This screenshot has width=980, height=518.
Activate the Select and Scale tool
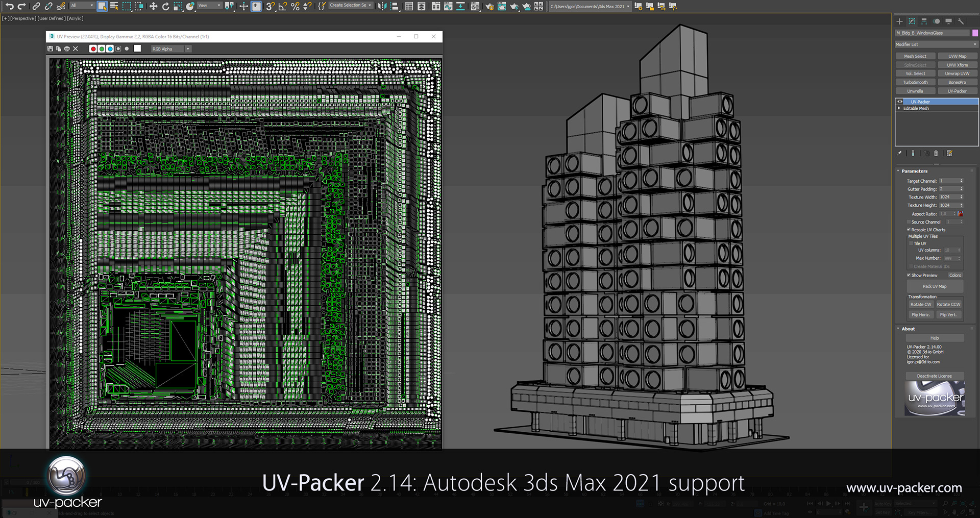(178, 6)
